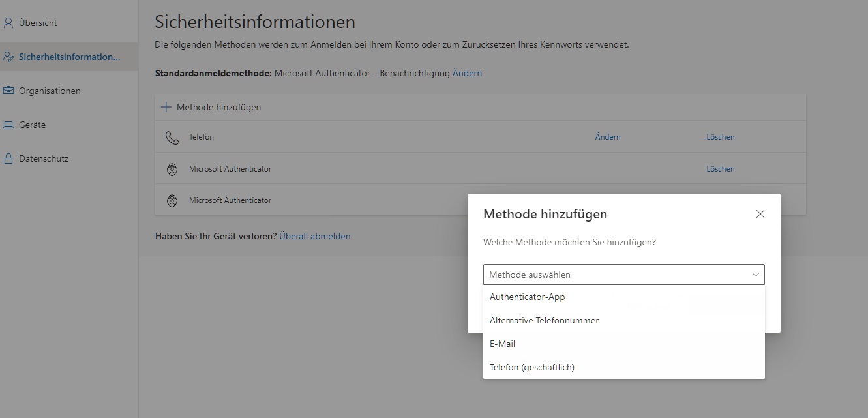Open the Methode auswählen dropdown
Screen dimensions: 868x418
coord(624,275)
